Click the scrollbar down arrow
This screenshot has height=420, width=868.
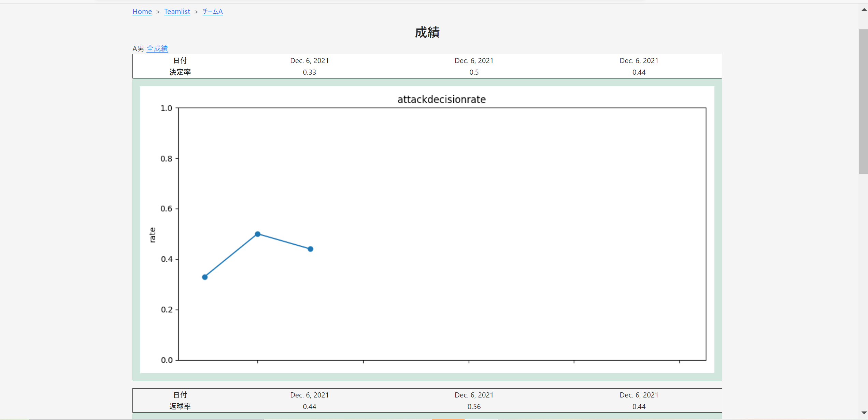(864, 413)
